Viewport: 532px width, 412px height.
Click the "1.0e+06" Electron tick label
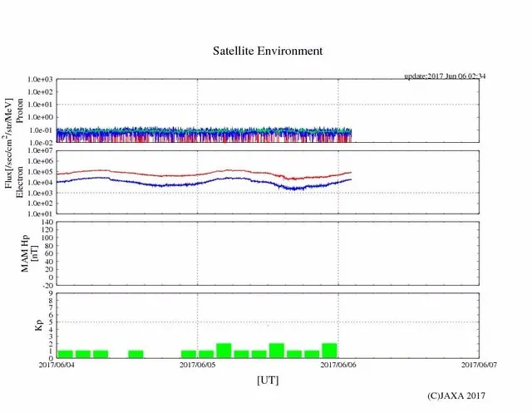[41, 161]
